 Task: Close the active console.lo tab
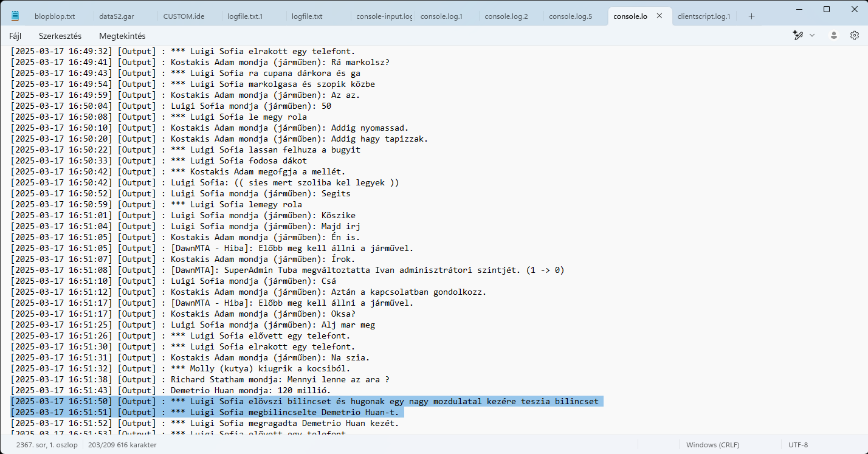point(659,16)
